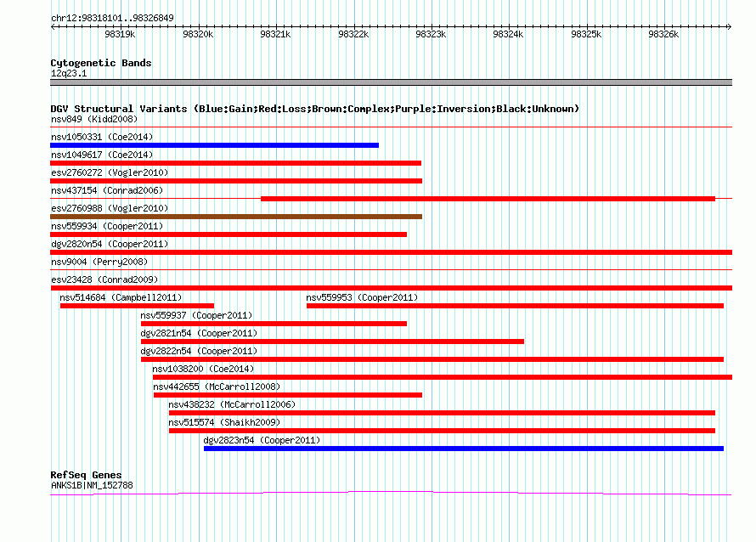Click the nsv1050331 (Coe2014) blue gain bar

pos(215,145)
